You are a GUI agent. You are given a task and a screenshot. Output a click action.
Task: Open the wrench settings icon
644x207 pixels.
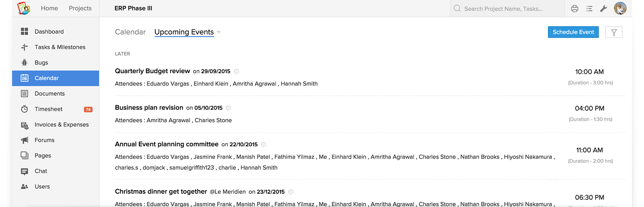(603, 8)
